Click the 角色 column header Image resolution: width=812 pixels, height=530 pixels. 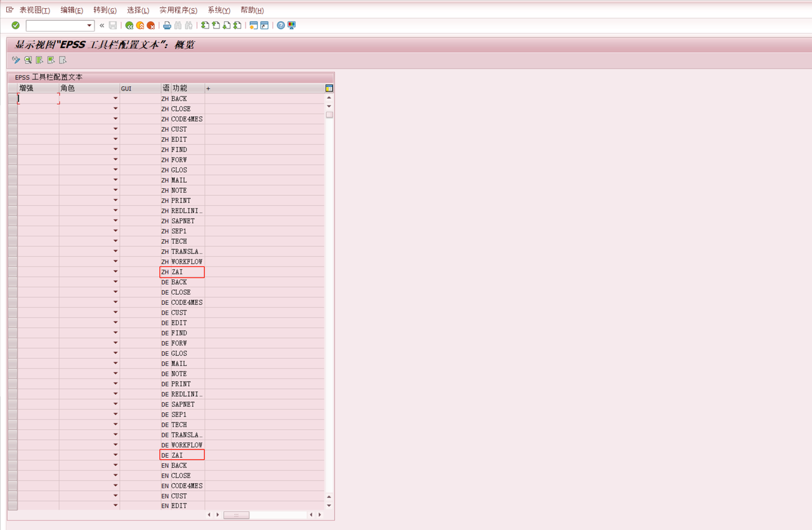coord(89,88)
